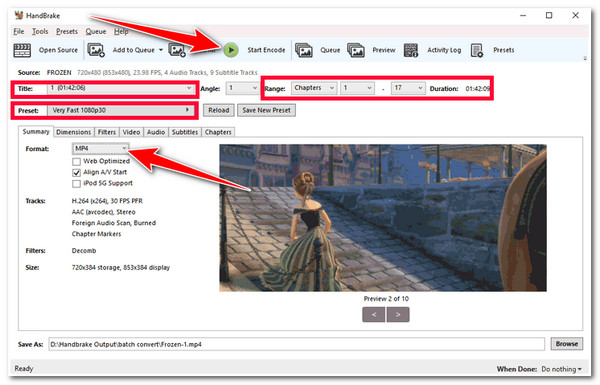
Task: Click the Add to Queue picture icon
Action: tap(96, 50)
